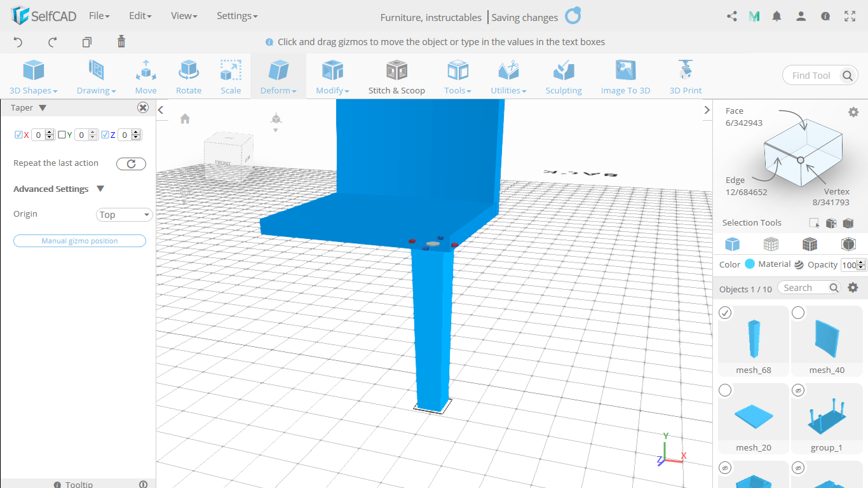Open the 3D Print tool
This screenshot has width=868, height=488.
[686, 77]
